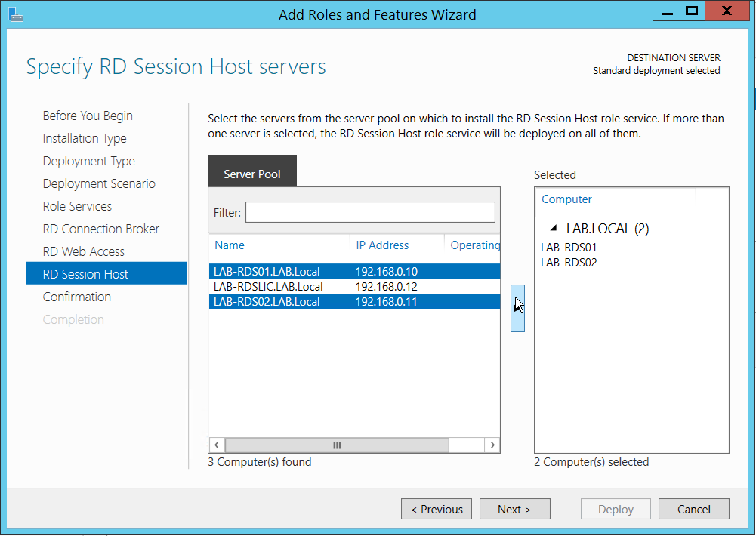Select LAB-RDS01.LAB.Local in server pool
756x536 pixels.
click(268, 272)
